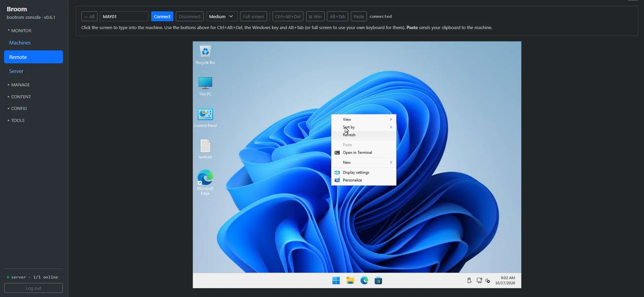This screenshot has width=644, height=297.
Task: Click the Paste clipboard button in toolbar
Action: click(359, 16)
